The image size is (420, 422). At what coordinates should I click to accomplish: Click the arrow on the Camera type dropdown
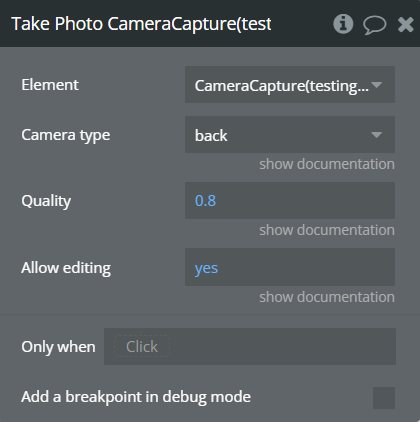tap(377, 135)
